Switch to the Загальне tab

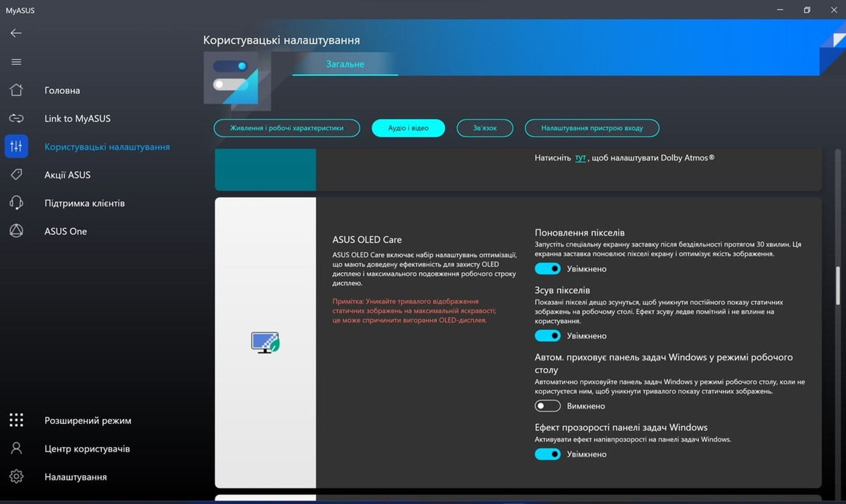coord(345,64)
